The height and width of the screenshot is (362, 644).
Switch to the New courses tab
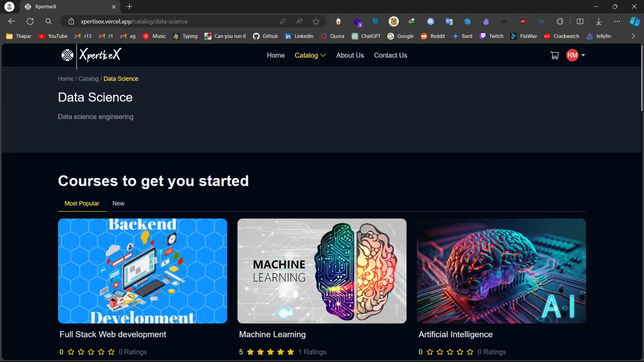[x=118, y=203]
